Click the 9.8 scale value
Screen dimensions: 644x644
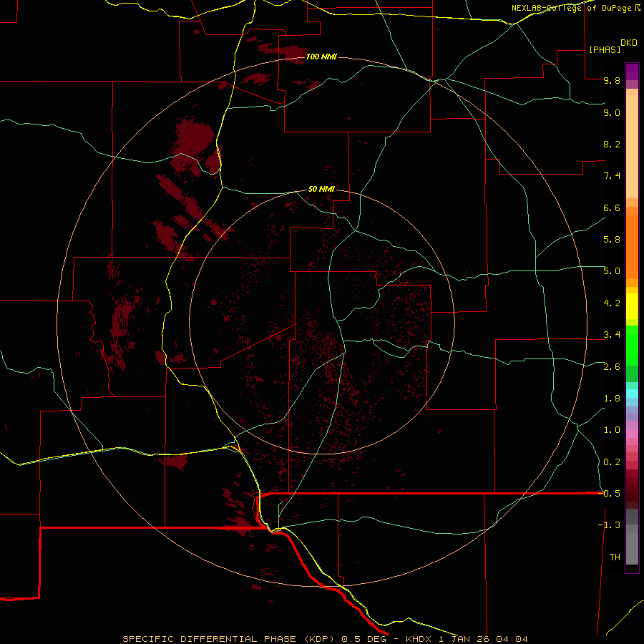[612, 80]
